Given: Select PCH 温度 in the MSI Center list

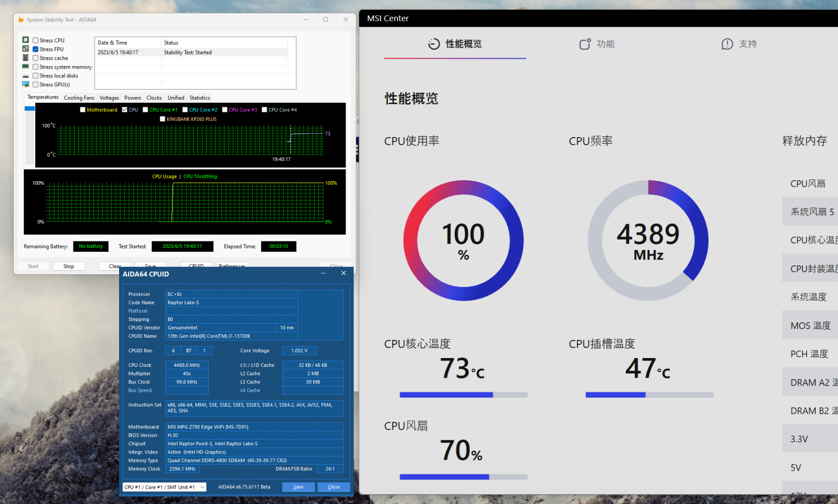Looking at the screenshot, I should pos(810,354).
